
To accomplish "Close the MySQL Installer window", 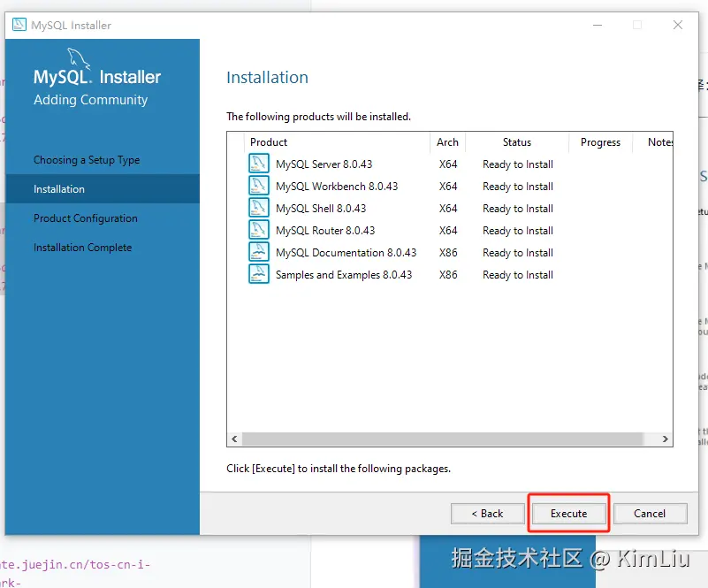I will (678, 25).
